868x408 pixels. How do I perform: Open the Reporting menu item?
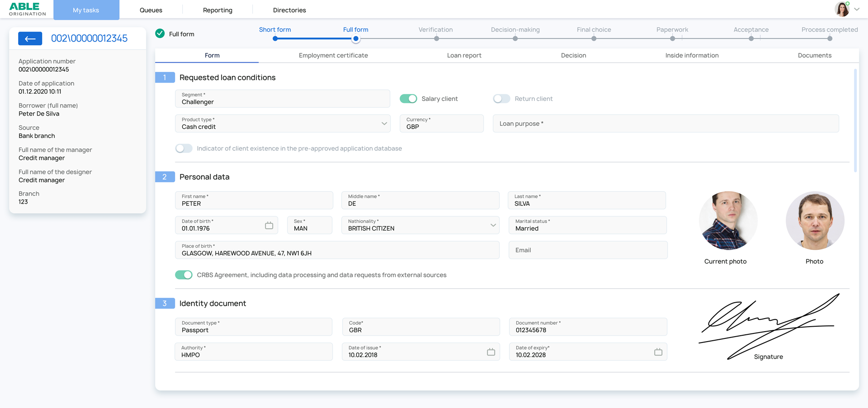pos(217,9)
